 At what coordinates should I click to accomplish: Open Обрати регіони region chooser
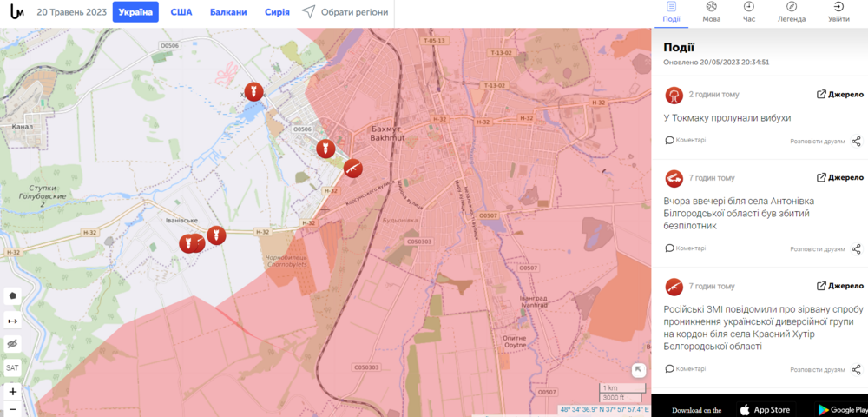tap(345, 11)
